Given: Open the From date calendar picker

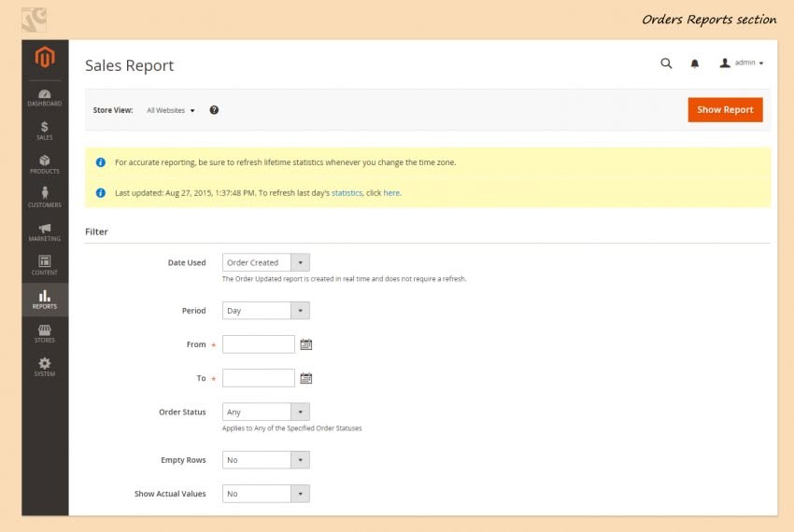Looking at the screenshot, I should [x=305, y=344].
